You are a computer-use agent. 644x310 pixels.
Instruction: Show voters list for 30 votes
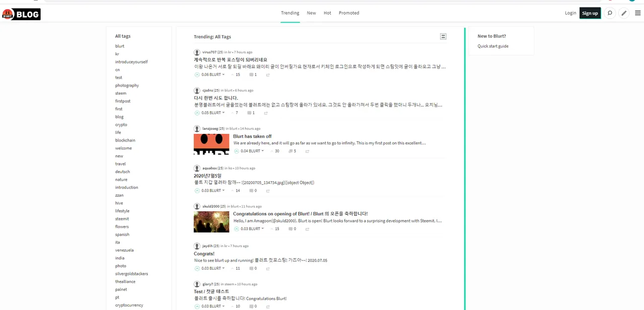click(x=277, y=151)
